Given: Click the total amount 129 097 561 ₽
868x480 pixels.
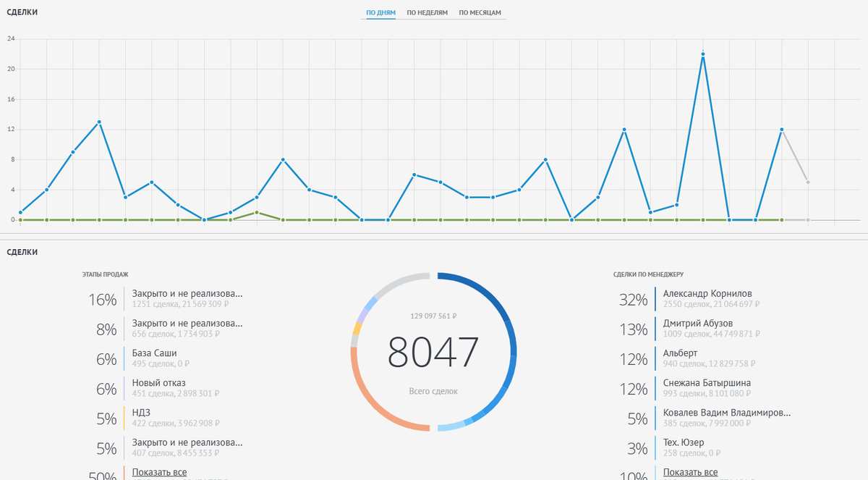Looking at the screenshot, I should (433, 316).
